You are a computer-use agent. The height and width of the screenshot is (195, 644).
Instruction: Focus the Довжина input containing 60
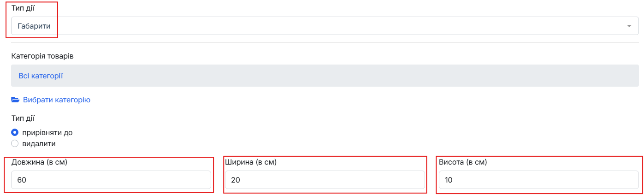(111, 180)
